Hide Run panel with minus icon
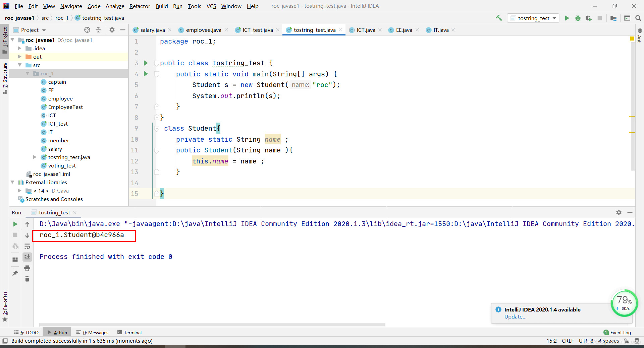 click(x=630, y=212)
